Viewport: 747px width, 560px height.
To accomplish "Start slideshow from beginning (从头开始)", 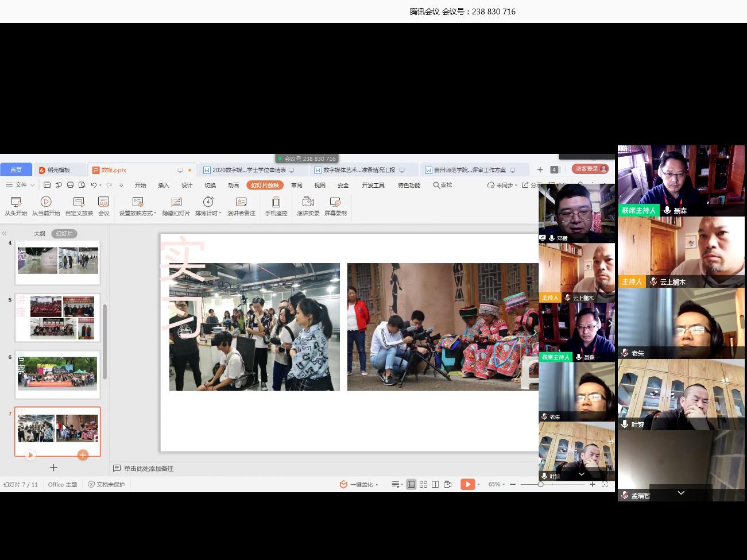I will pos(16,206).
